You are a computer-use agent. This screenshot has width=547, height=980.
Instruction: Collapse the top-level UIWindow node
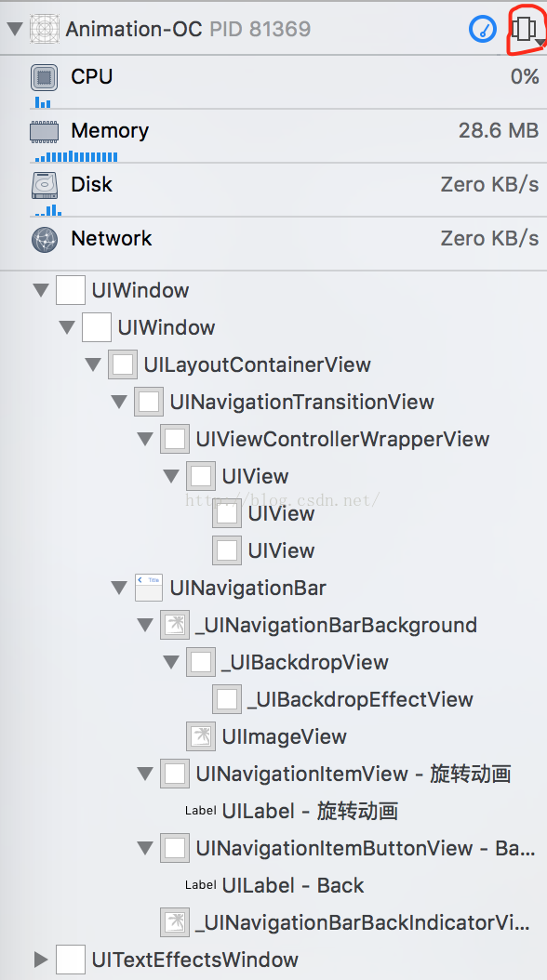pos(41,291)
